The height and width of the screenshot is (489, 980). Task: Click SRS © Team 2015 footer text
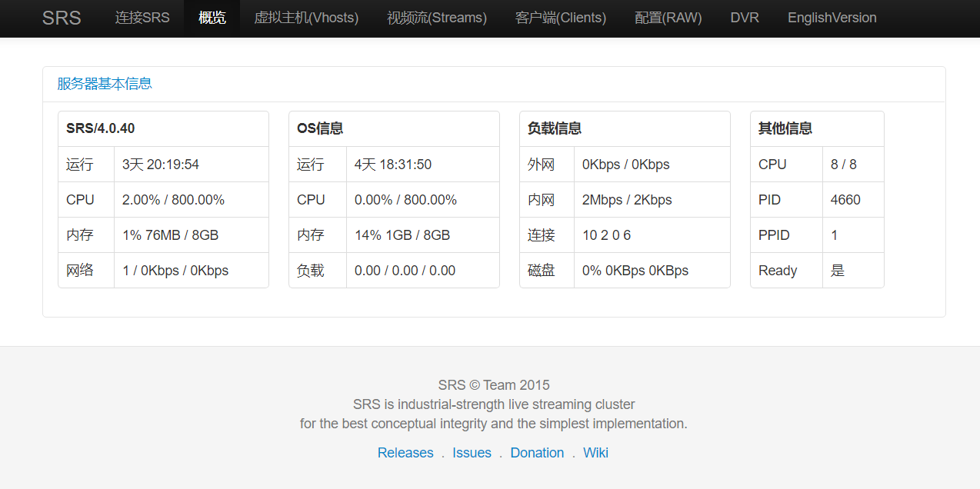tap(494, 385)
